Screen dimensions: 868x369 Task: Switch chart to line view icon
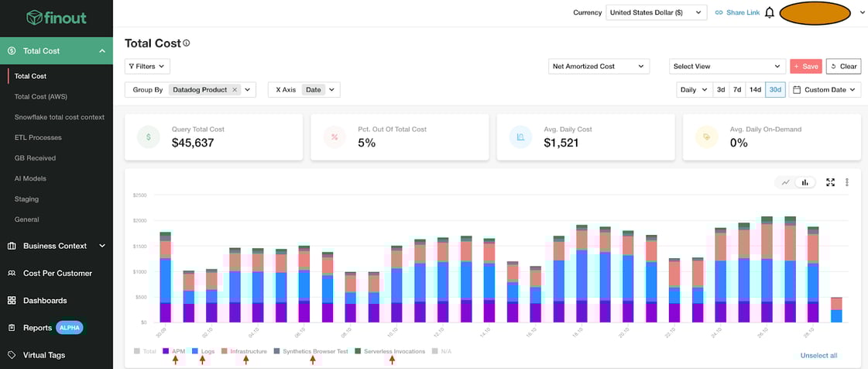click(786, 182)
